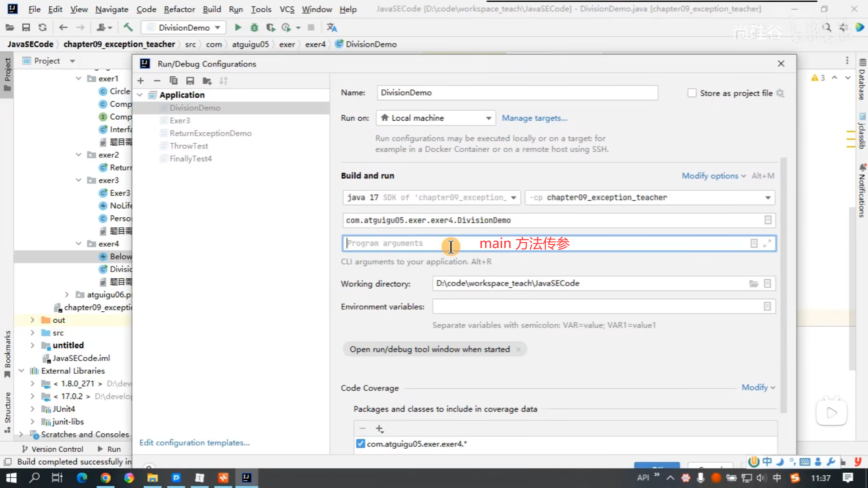Enable Store as project file checkbox
This screenshot has height=488, width=868.
pyautogui.click(x=692, y=93)
